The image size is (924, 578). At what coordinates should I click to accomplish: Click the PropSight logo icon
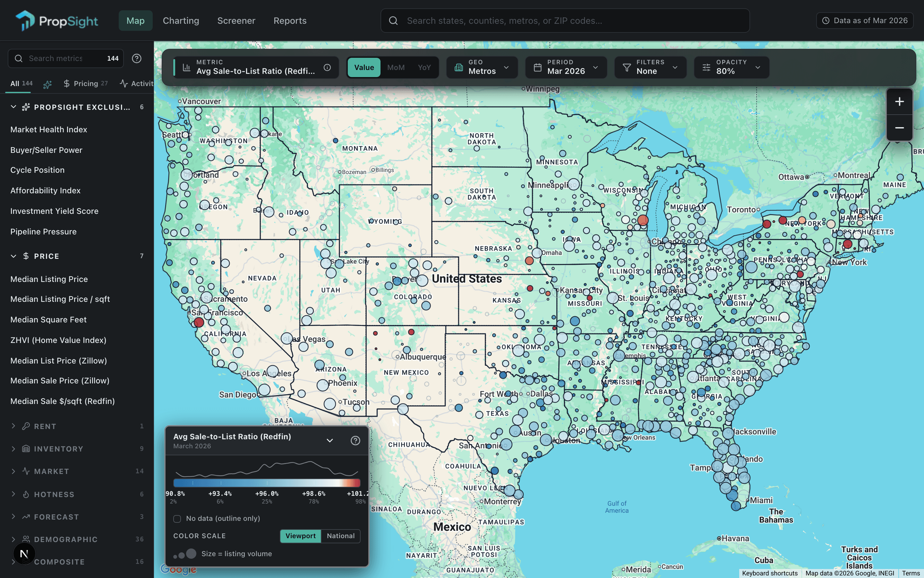tap(25, 20)
